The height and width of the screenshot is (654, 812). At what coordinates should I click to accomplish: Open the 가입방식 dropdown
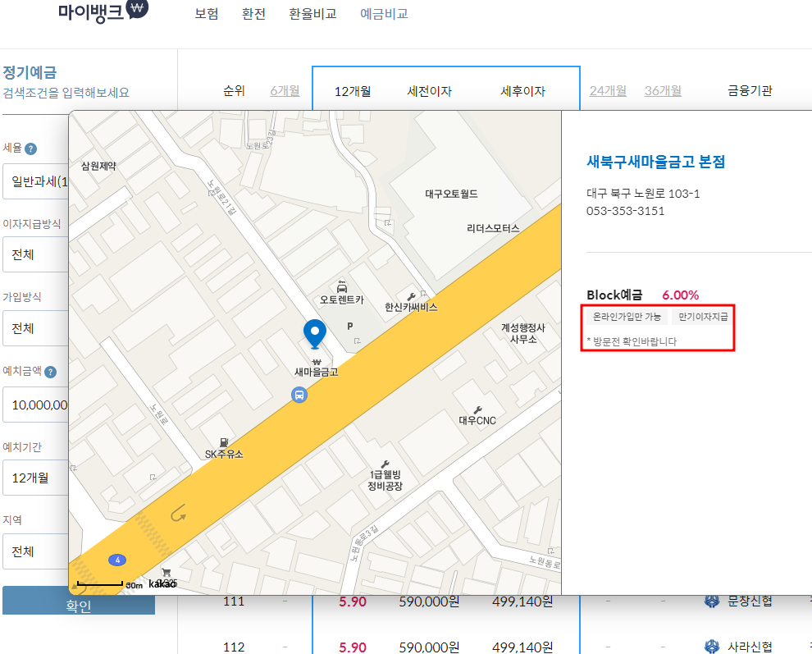click(36, 328)
